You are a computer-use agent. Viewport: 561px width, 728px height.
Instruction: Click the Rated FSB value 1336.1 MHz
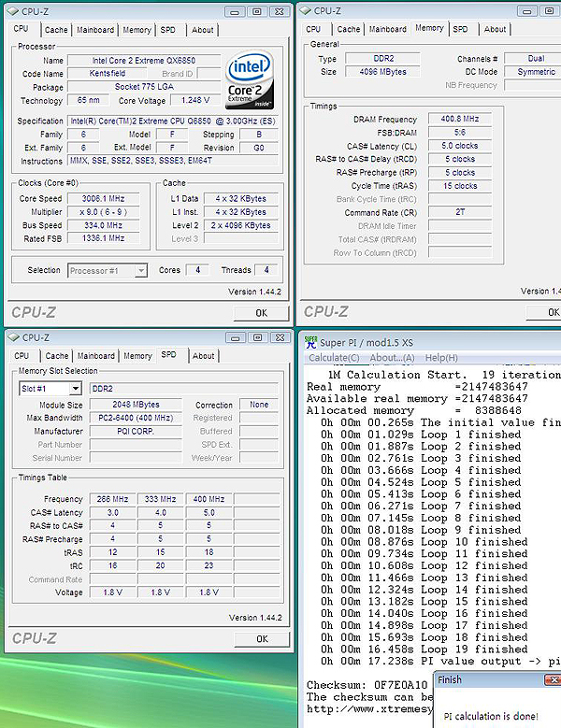(x=103, y=238)
